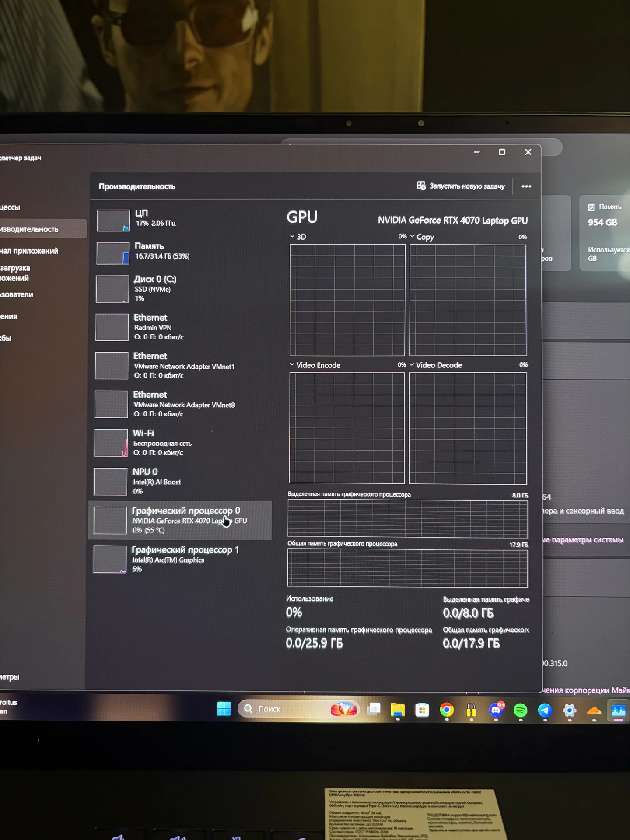Select the Ethernet Radmin VPN entry

click(181, 327)
